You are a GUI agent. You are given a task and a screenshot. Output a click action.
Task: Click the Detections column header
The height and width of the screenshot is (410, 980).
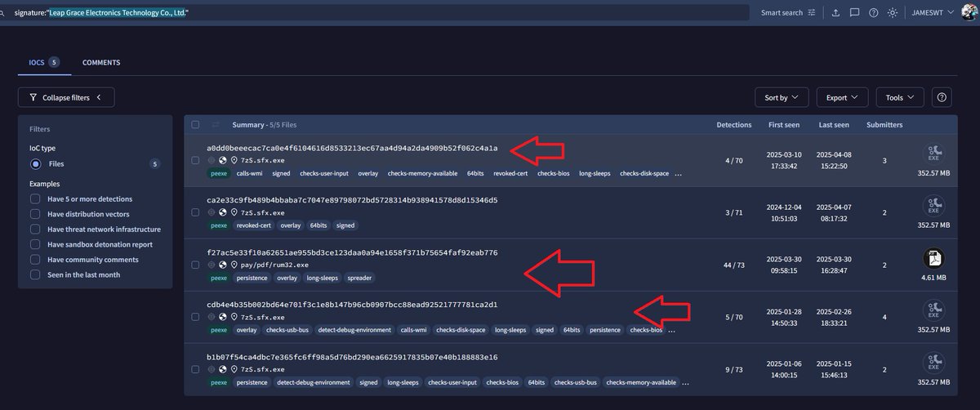point(734,125)
